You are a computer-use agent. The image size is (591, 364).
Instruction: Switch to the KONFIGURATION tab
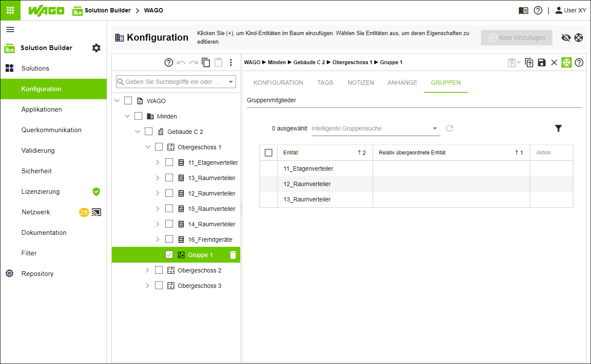(x=278, y=83)
